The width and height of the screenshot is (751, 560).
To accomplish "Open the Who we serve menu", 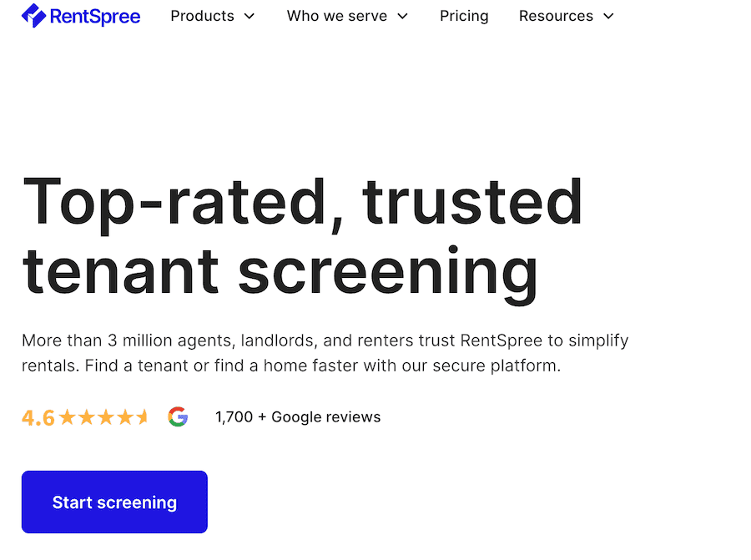I will pos(347,16).
